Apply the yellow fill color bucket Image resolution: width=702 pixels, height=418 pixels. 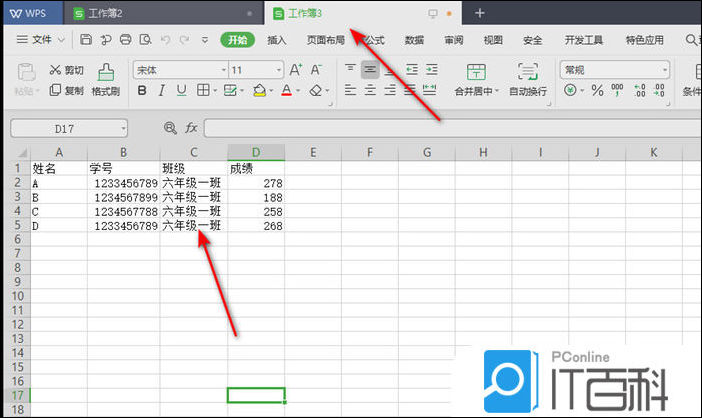(259, 90)
